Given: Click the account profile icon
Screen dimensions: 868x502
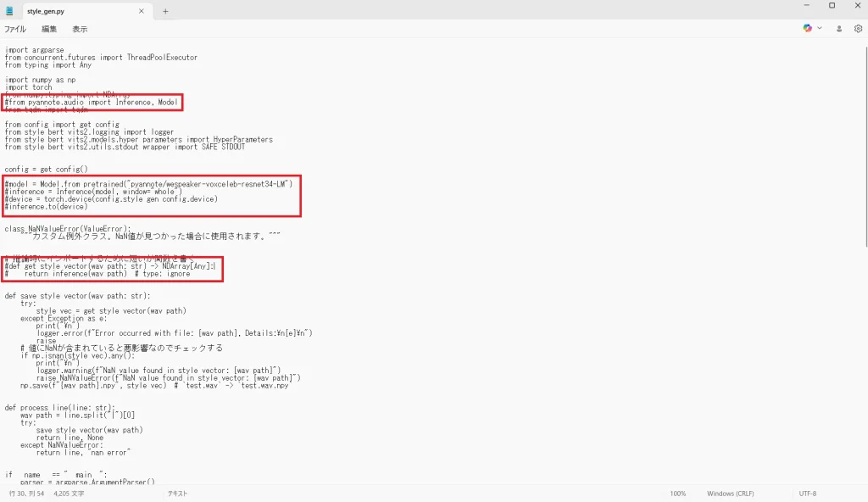Looking at the screenshot, I should (x=839, y=28).
